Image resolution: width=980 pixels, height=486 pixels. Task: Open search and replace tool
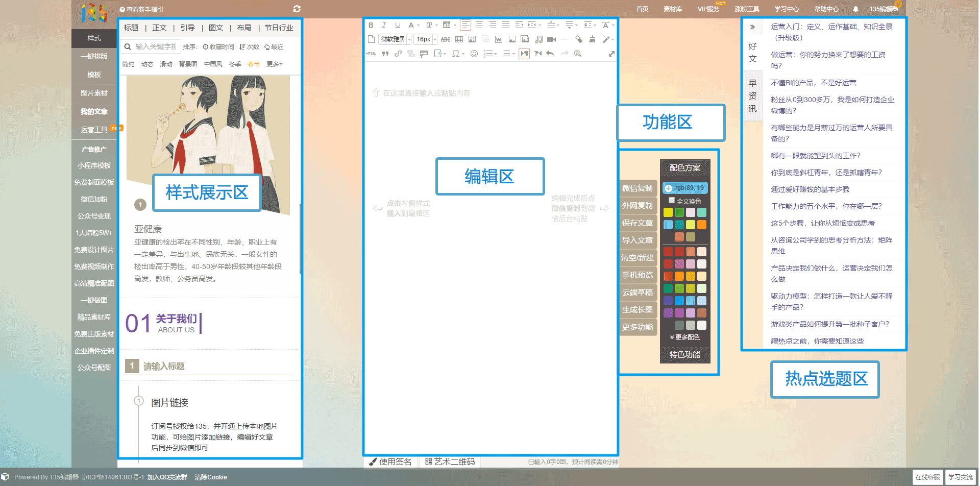tap(578, 54)
